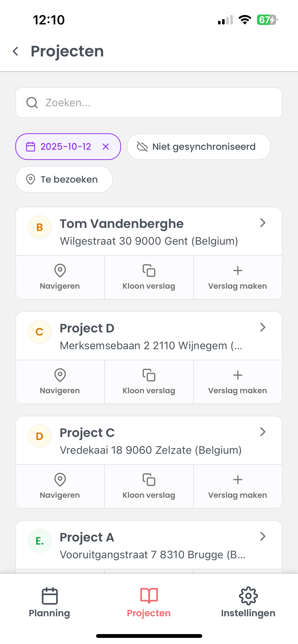Tap Verslag maken button for Project D

(x=238, y=382)
